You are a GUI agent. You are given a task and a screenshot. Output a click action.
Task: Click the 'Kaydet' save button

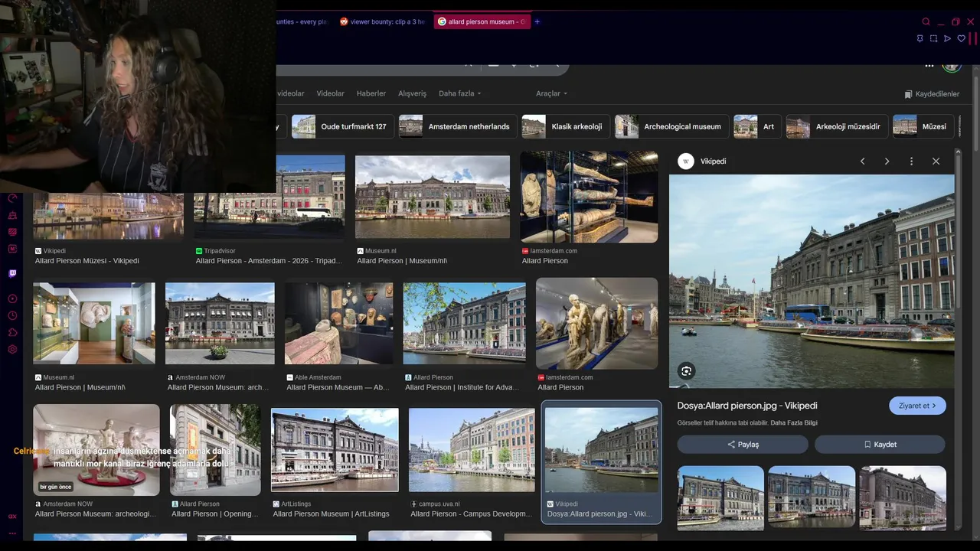[880, 445]
